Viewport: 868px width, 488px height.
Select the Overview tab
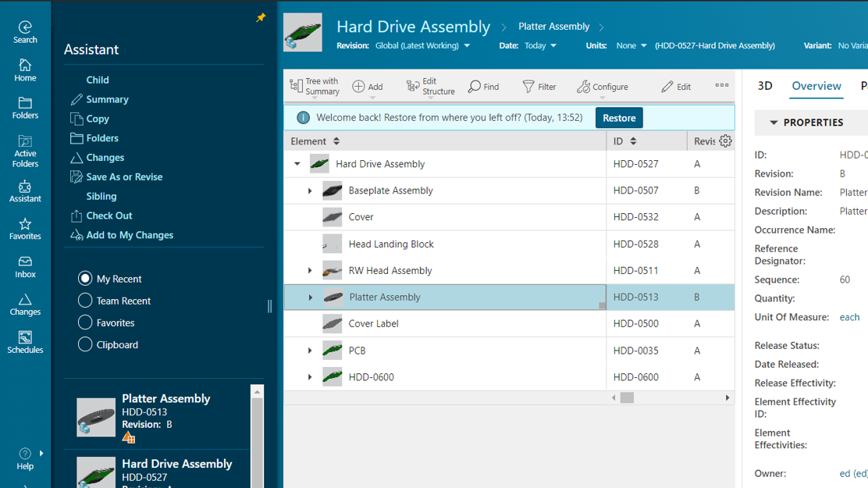816,86
